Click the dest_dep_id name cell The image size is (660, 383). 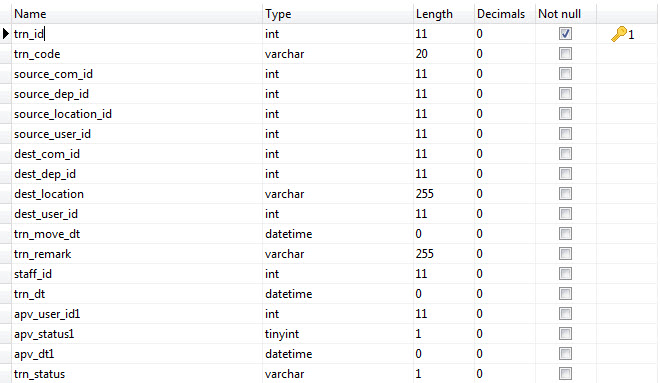tap(137, 173)
